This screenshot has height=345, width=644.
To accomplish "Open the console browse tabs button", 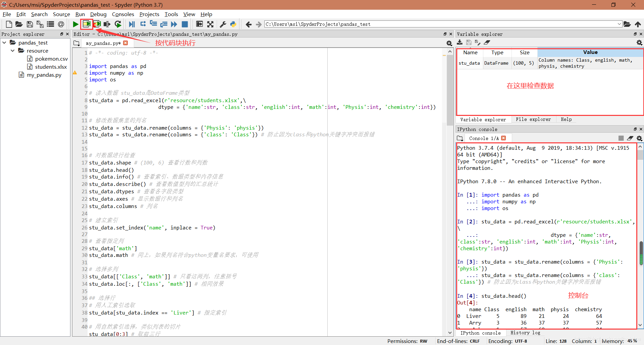I will point(460,138).
